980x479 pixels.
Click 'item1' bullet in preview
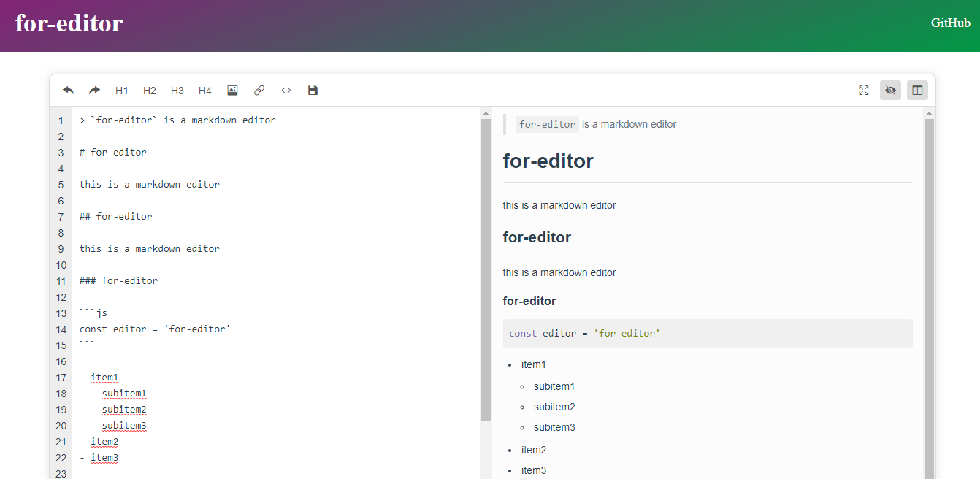click(534, 364)
